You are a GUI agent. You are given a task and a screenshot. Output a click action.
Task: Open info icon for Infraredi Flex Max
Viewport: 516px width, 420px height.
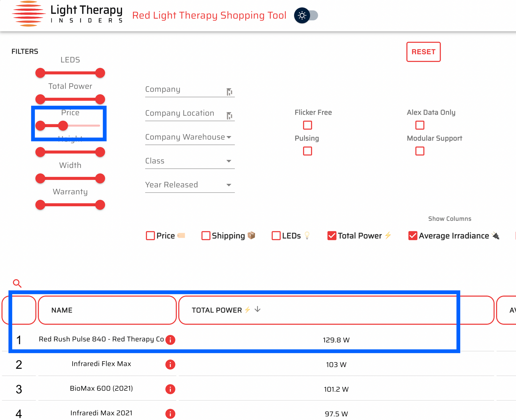(170, 365)
